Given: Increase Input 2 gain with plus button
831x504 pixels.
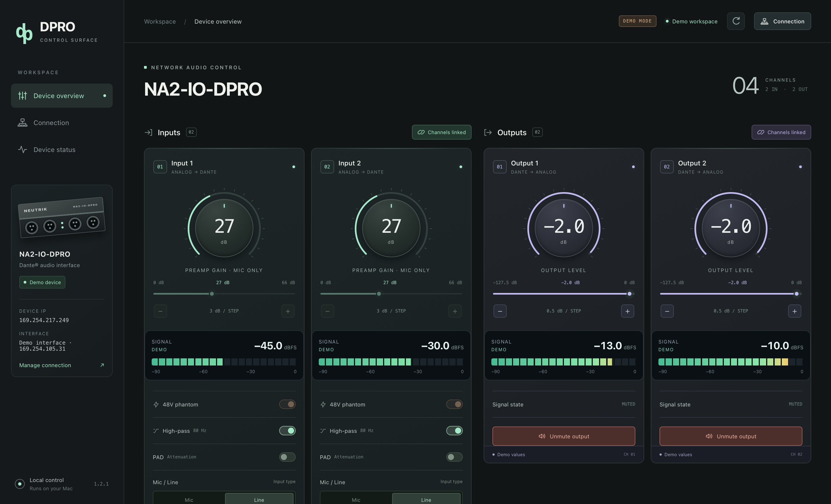Looking at the screenshot, I should click(x=455, y=311).
